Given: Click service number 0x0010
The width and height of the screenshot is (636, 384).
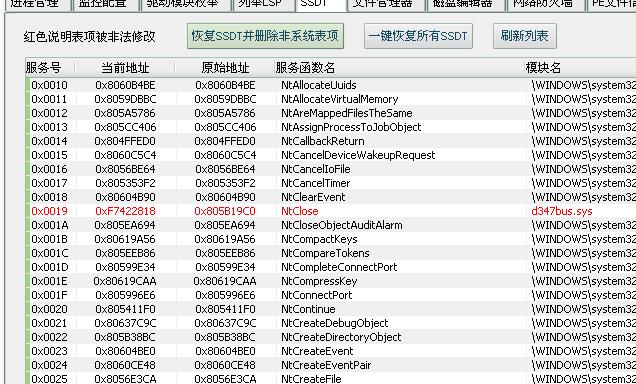Looking at the screenshot, I should [x=49, y=85].
